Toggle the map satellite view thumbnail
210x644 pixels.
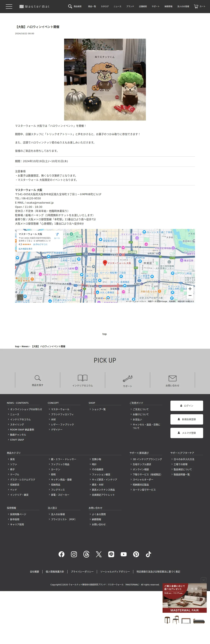pyautogui.click(x=20, y=297)
